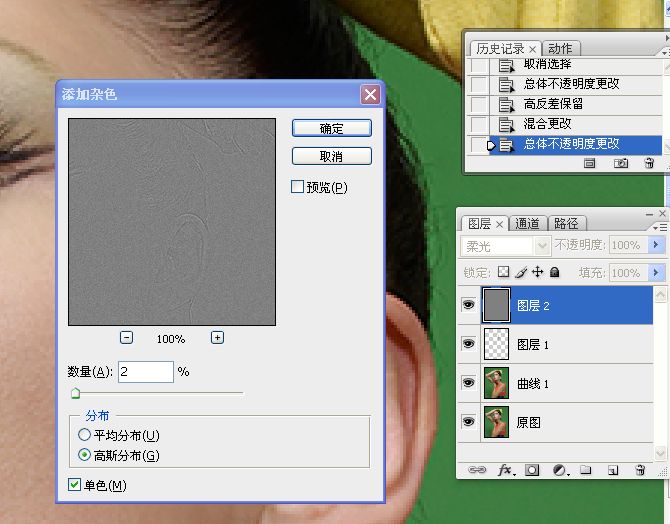
Task: Uncheck the 单色(M) checkbox
Action: click(74, 485)
